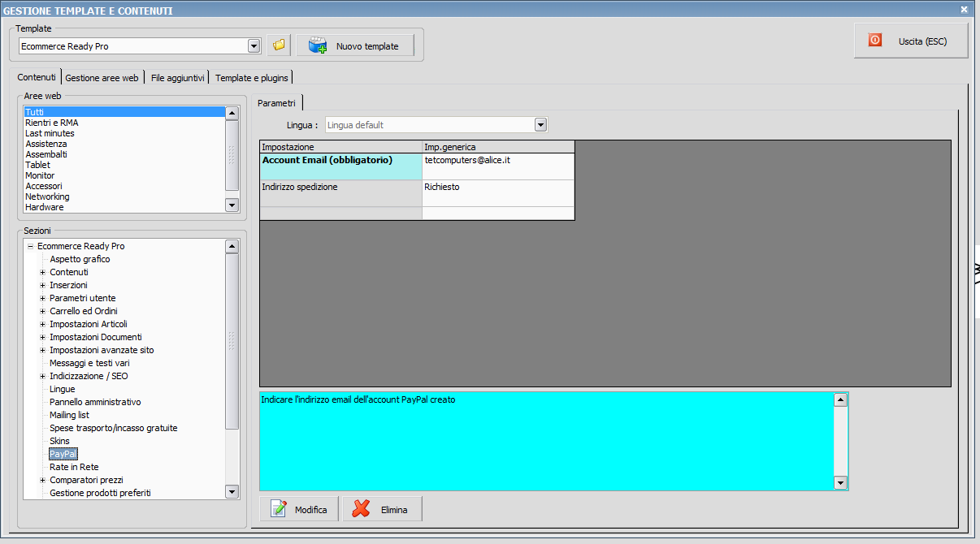
Task: Select Accessori web area
Action: pos(124,186)
